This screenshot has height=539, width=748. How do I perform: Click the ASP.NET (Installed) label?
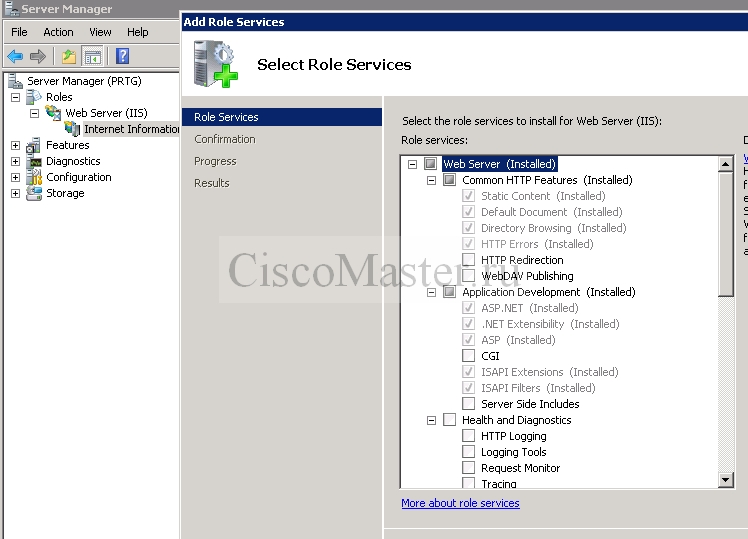tap(530, 308)
